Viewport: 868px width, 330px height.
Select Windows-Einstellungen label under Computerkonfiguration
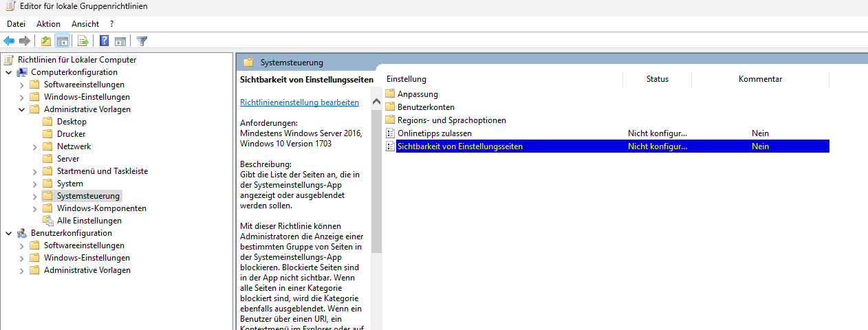tap(87, 97)
